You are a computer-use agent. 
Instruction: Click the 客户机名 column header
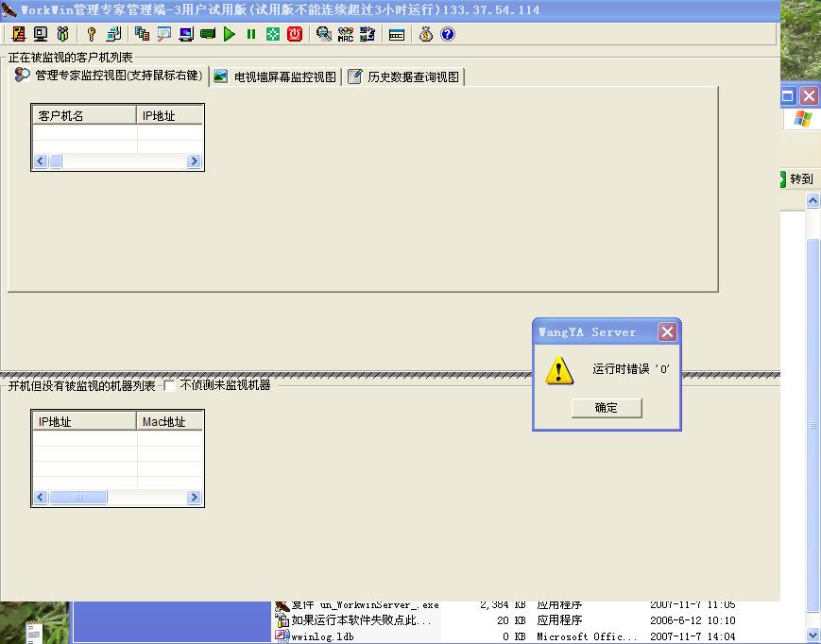pyautogui.click(x=84, y=115)
